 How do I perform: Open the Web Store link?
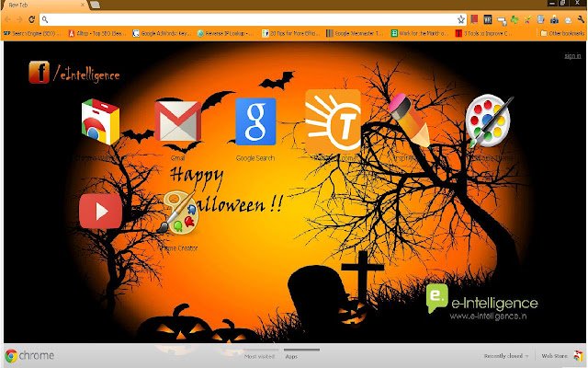[554, 356]
